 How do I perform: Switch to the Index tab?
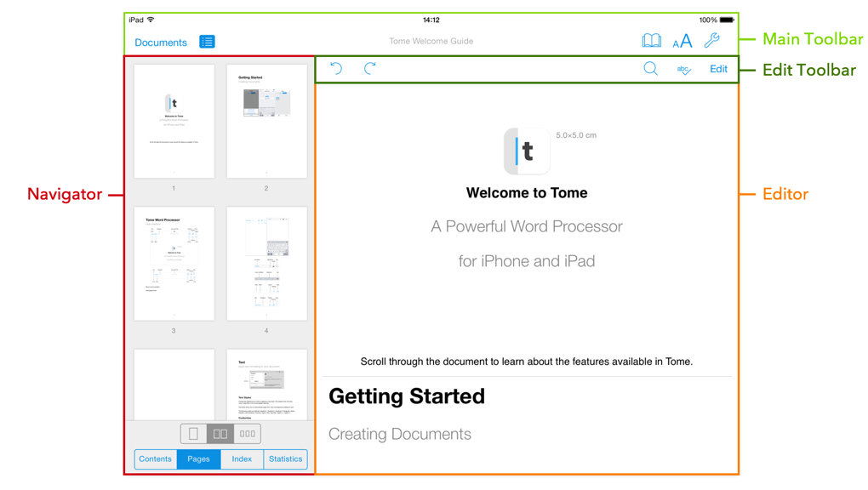[242, 459]
